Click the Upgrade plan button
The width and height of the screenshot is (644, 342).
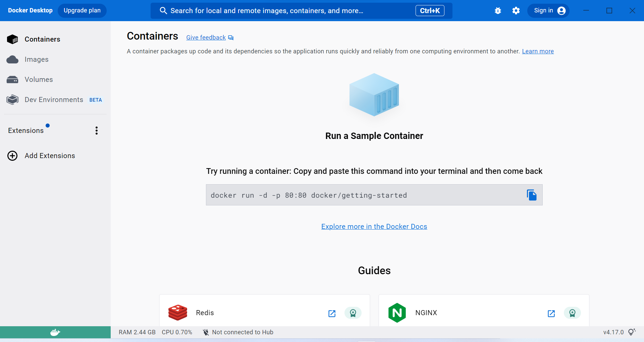coord(82,10)
